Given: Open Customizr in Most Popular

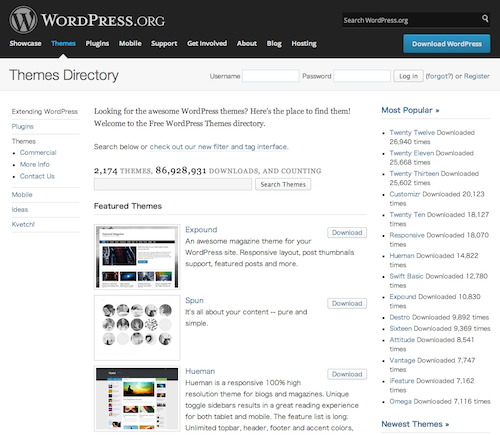Looking at the screenshot, I should (405, 194).
